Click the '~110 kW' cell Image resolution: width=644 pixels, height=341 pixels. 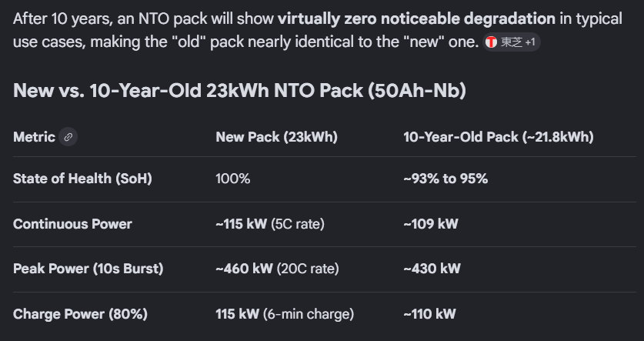[x=429, y=314]
